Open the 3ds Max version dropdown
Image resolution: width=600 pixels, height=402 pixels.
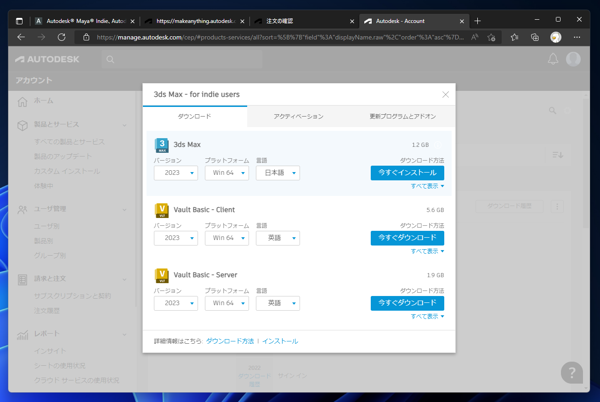pos(176,173)
